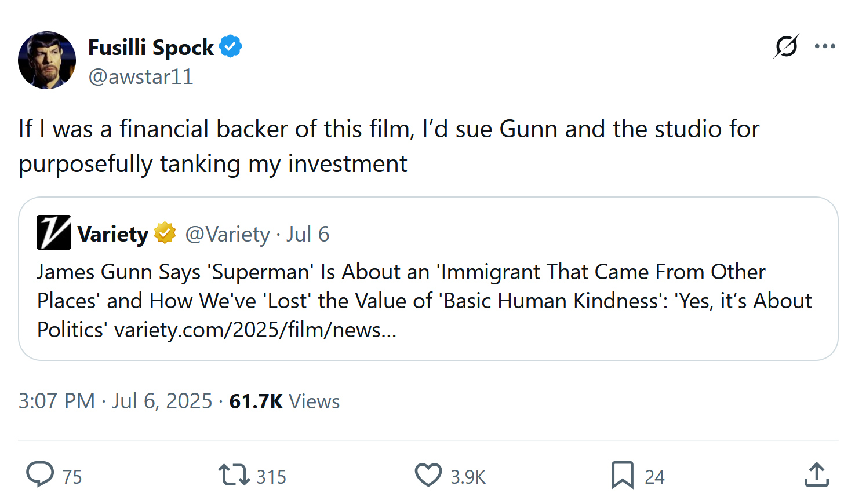View the 61.7K Views analytics

[x=284, y=401]
